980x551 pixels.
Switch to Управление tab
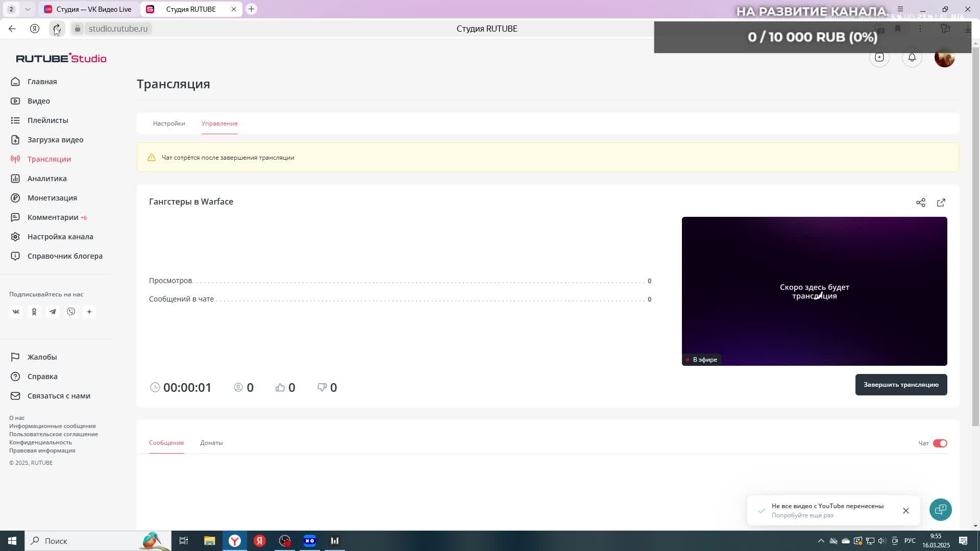pos(219,123)
